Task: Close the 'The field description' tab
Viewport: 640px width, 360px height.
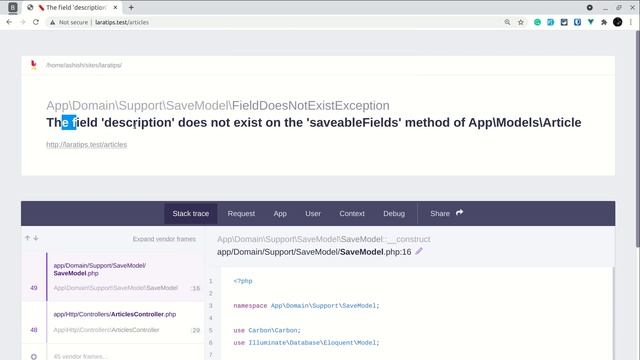Action: tap(115, 7)
